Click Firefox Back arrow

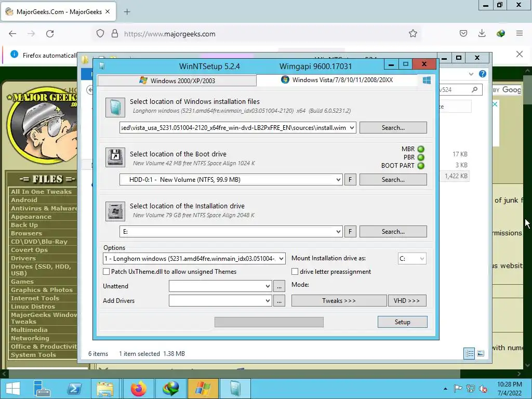12,34
